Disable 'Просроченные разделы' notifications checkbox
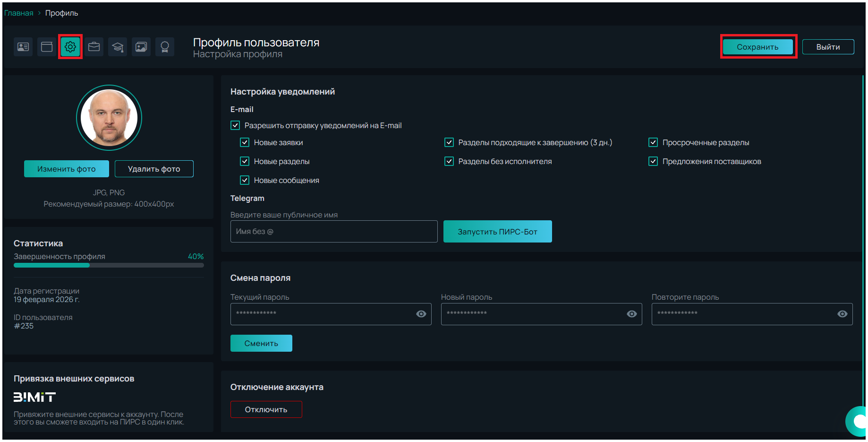Screen dimensions: 868x442 tap(653, 142)
